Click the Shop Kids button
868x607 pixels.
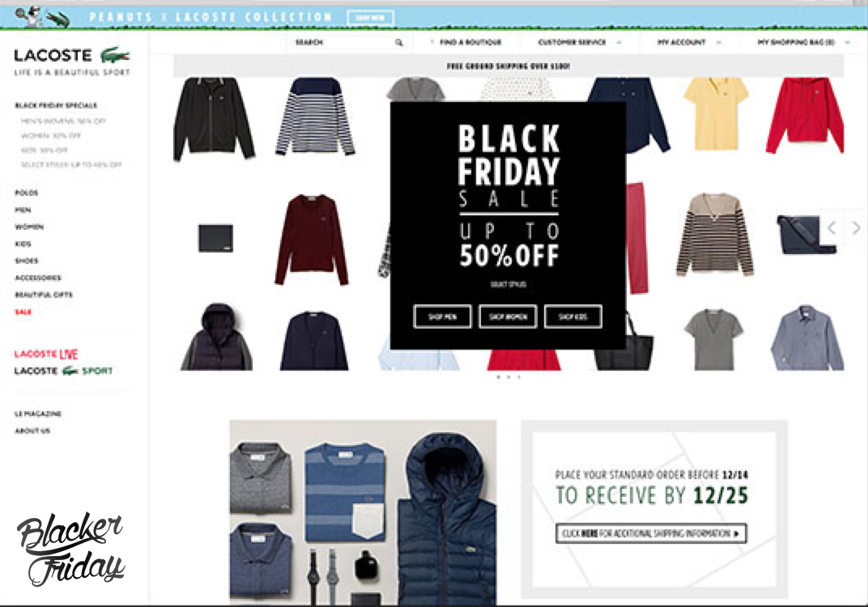click(x=573, y=316)
